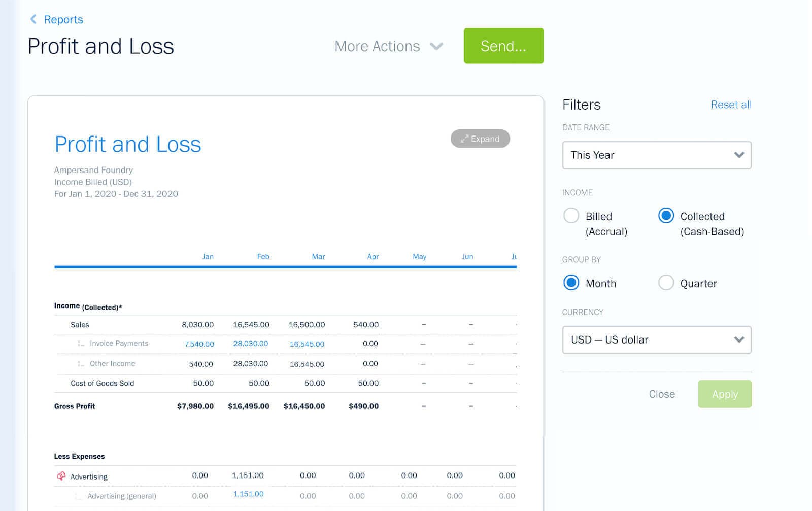Click Reset all filters link

click(730, 105)
